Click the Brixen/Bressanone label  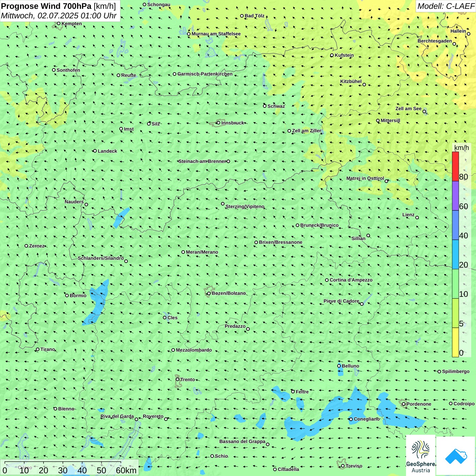point(280,242)
